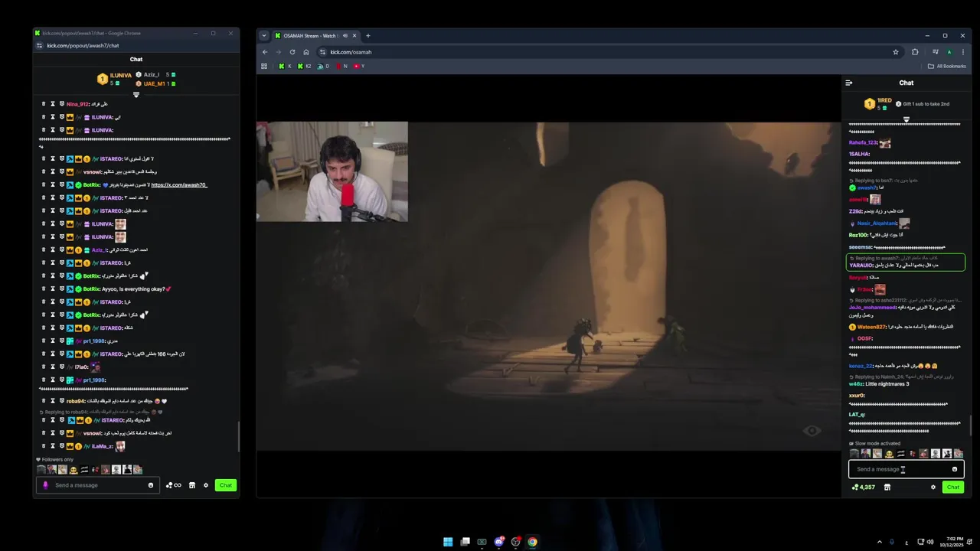Select 'Slow mode activated' notice
Screen dimensions: 980x551
coord(877,443)
